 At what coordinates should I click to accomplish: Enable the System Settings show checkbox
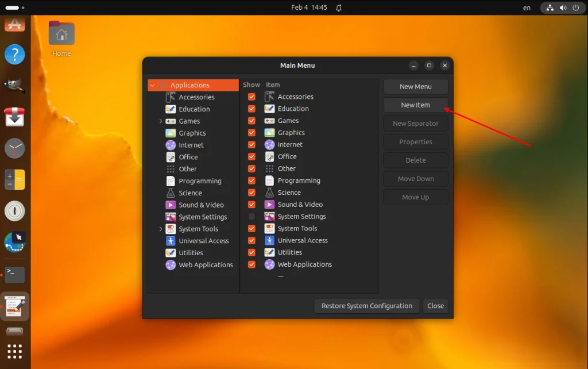pos(252,217)
